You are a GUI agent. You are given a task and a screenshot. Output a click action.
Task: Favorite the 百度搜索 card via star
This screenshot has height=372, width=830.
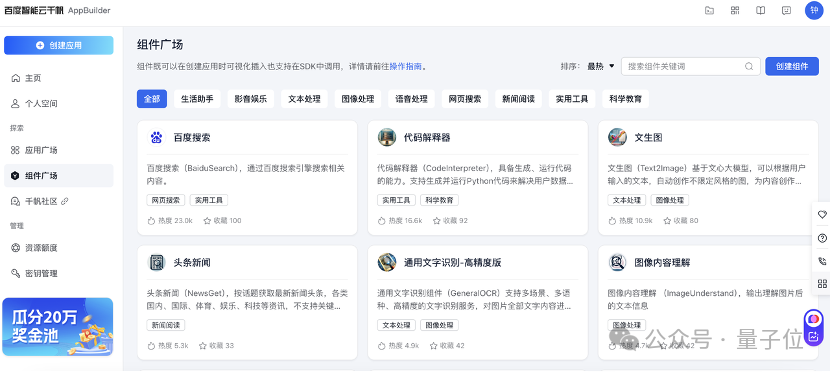coord(208,221)
